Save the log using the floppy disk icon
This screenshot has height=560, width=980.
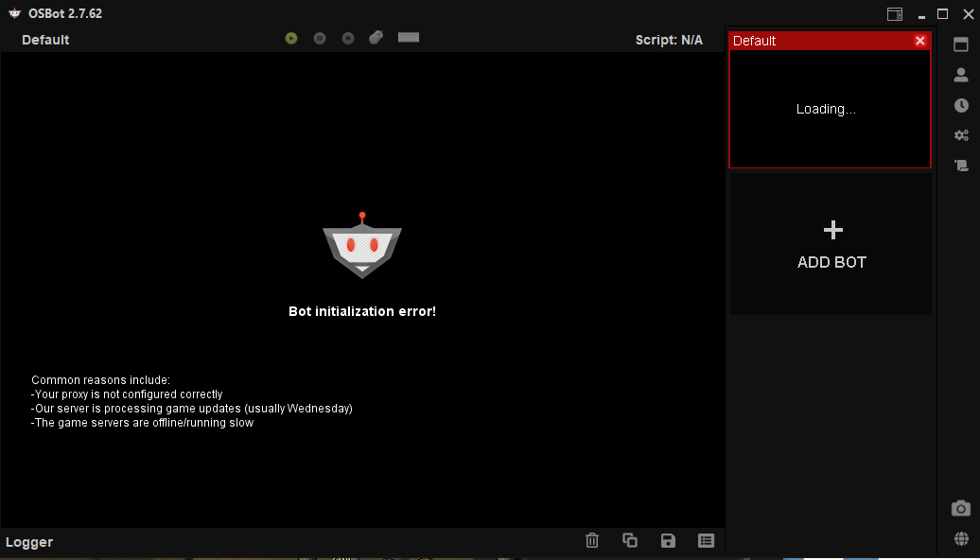[668, 541]
